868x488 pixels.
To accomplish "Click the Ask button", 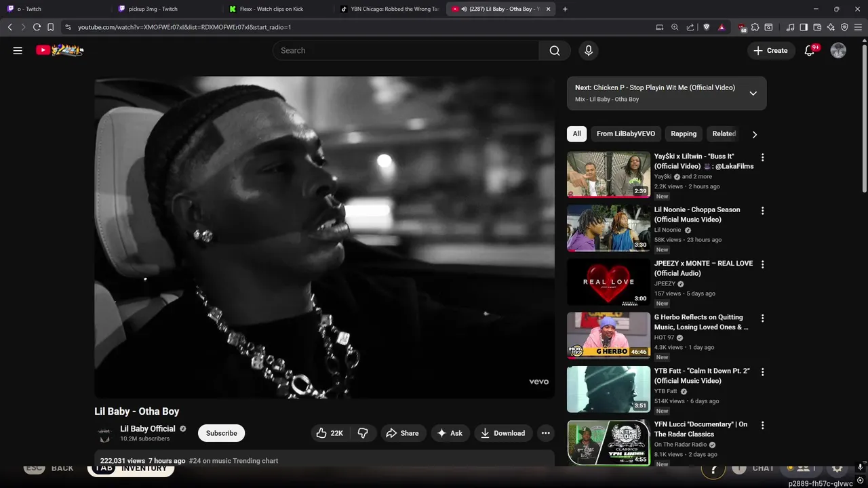I will point(450,433).
